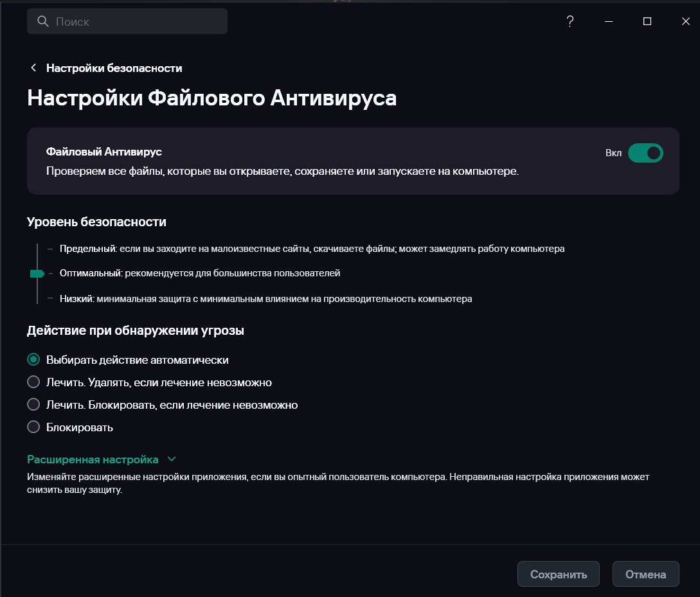Choose "Лечить. Блокировать, если лечение невозможно" option

[33, 405]
